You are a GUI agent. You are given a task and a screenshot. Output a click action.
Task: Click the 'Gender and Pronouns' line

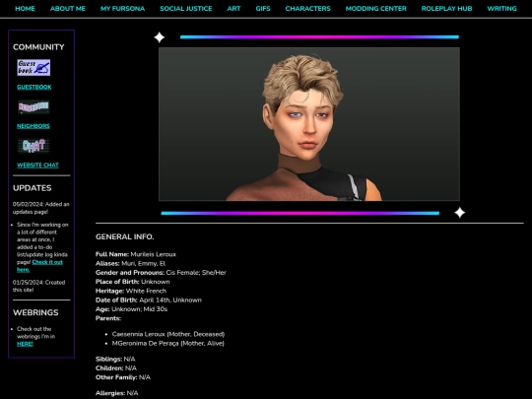pos(161,273)
